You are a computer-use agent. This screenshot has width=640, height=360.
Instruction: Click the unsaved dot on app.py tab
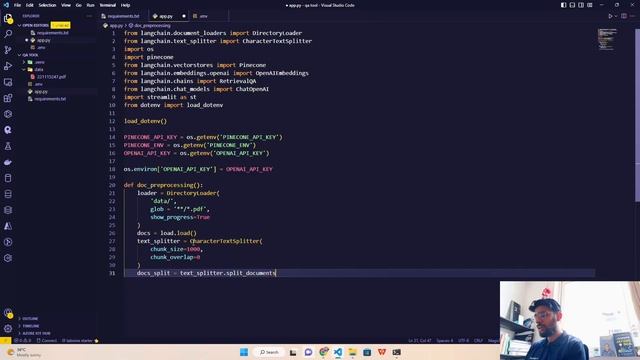(184, 16)
